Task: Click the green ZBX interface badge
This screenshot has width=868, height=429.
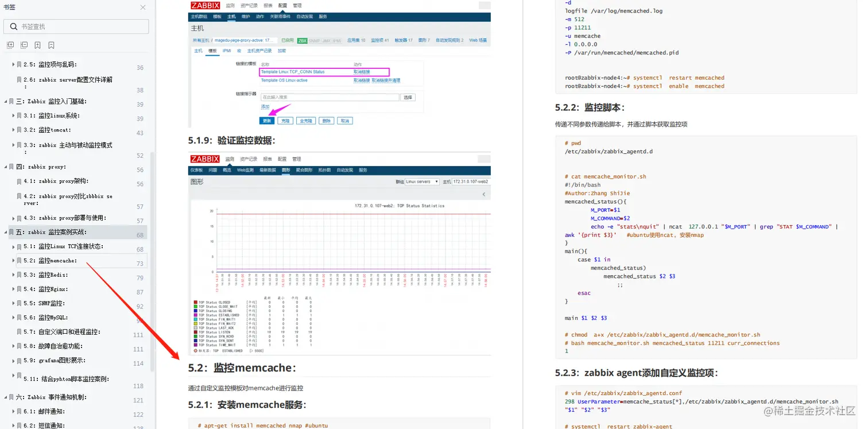Action: [x=302, y=41]
